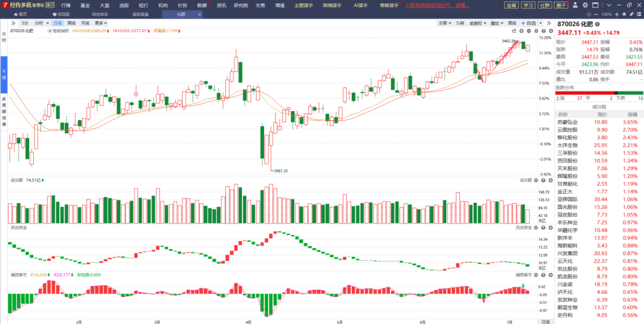Image resolution: width=644 pixels, height=324 pixels.
Task: Close the 化肥 tab
Action: point(200,14)
